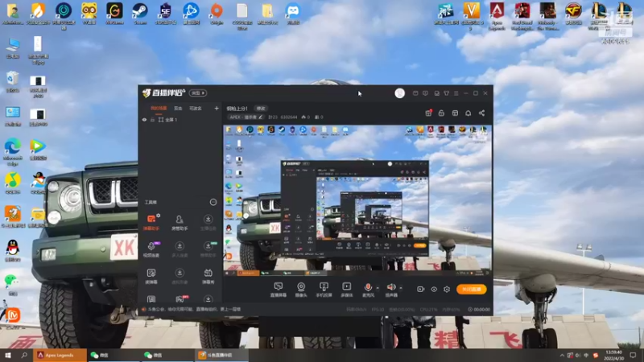Add a new scene with the plus button
The image size is (644, 362).
217,109
